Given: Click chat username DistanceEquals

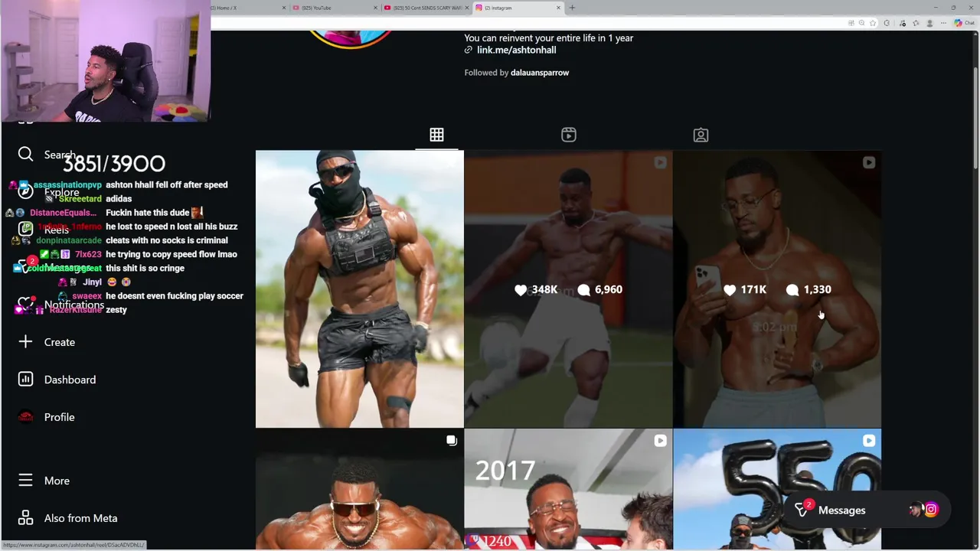Looking at the screenshot, I should click(x=63, y=213).
